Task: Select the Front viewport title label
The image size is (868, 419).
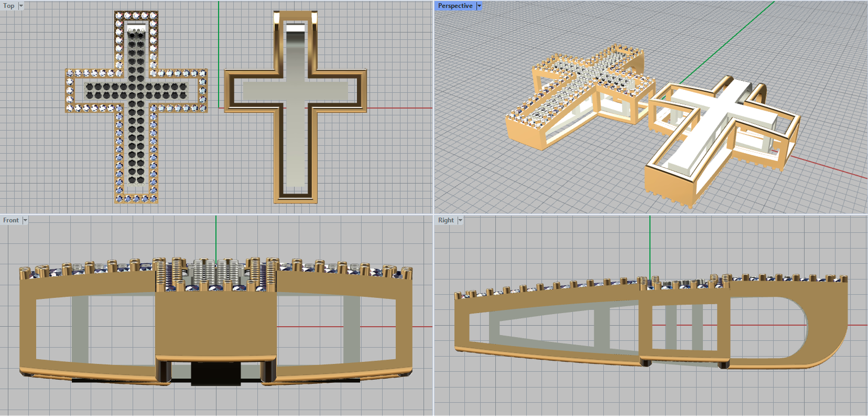Action: click(11, 220)
